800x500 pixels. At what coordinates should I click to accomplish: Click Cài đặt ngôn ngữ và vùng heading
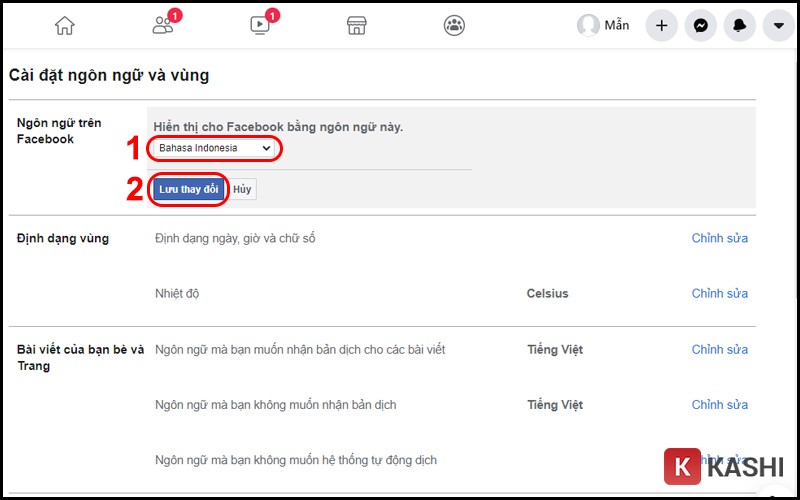[109, 76]
